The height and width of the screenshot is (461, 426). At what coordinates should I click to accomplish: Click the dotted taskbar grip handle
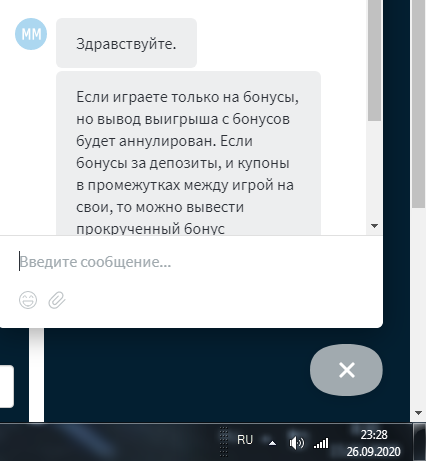pos(224,442)
